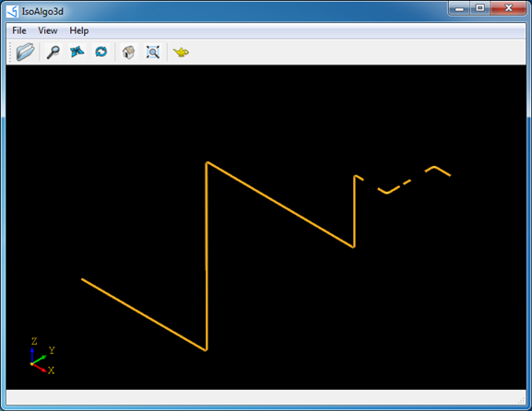The image size is (532, 411).
Task: Click the status bar resize grip
Action: point(521,401)
